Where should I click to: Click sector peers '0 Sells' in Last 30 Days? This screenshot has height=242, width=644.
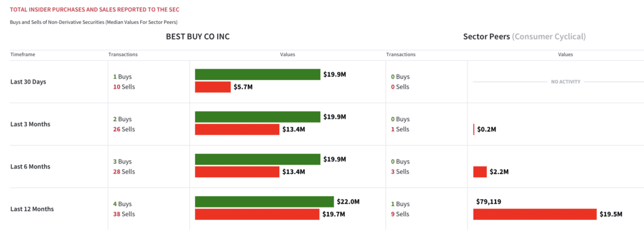coord(400,87)
